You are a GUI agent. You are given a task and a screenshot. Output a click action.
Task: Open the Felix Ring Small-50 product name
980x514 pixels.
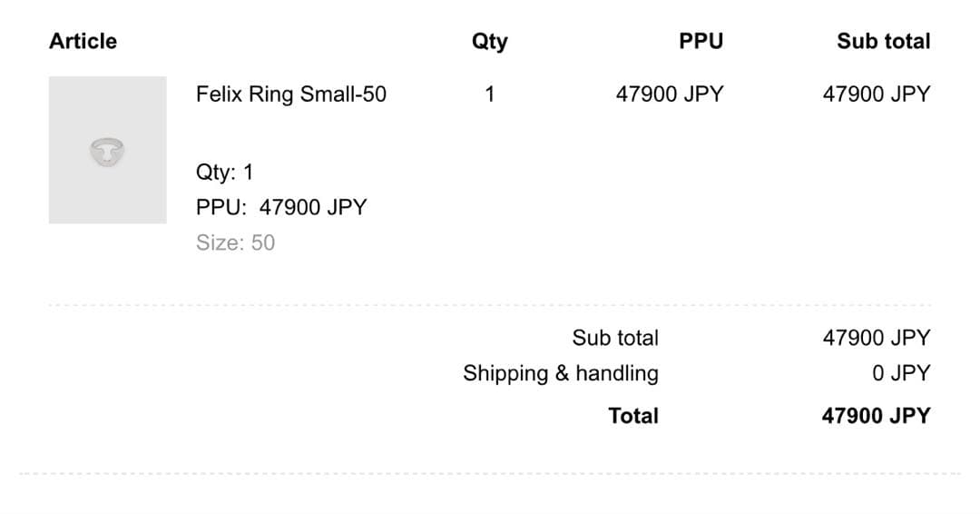coord(290,94)
